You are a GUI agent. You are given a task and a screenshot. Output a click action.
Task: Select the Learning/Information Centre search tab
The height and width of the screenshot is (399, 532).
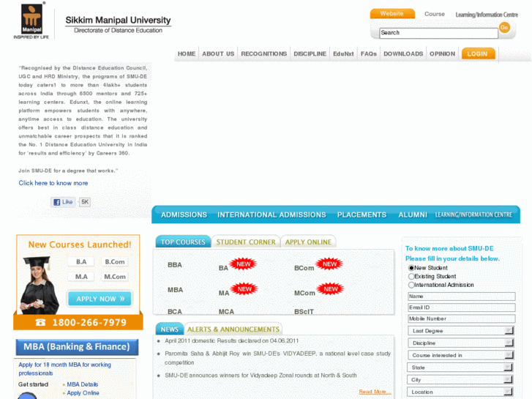[487, 15]
